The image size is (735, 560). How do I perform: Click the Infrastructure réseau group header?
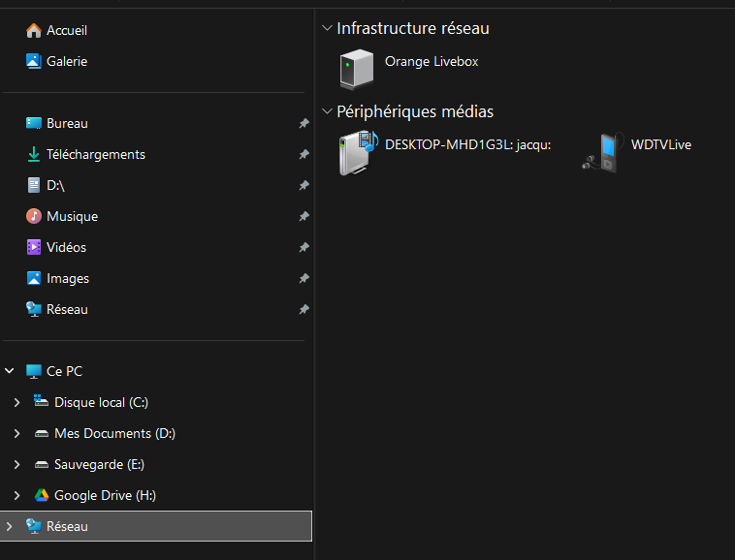[413, 28]
